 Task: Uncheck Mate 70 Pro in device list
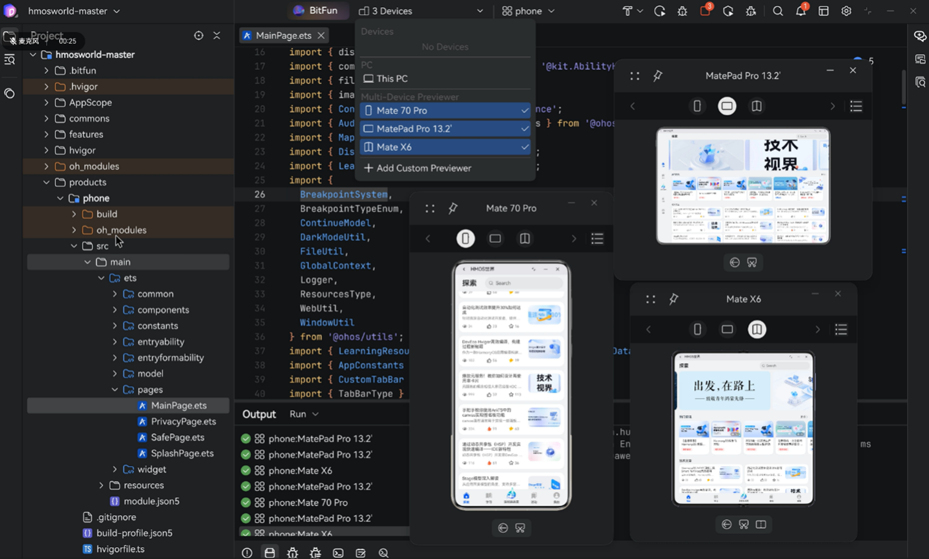444,110
